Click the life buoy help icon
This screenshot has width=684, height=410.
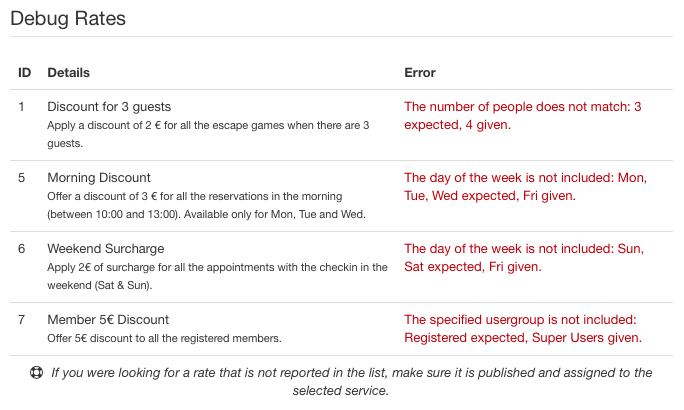coord(36,372)
